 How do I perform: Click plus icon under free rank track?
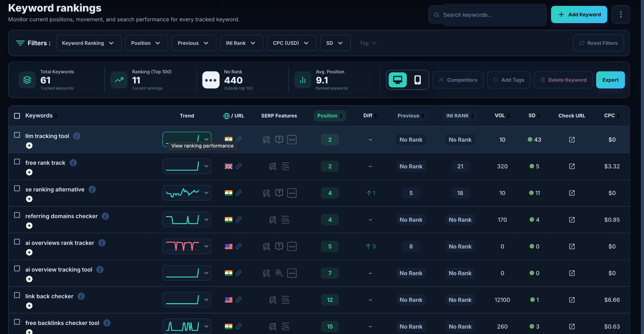coord(30,172)
